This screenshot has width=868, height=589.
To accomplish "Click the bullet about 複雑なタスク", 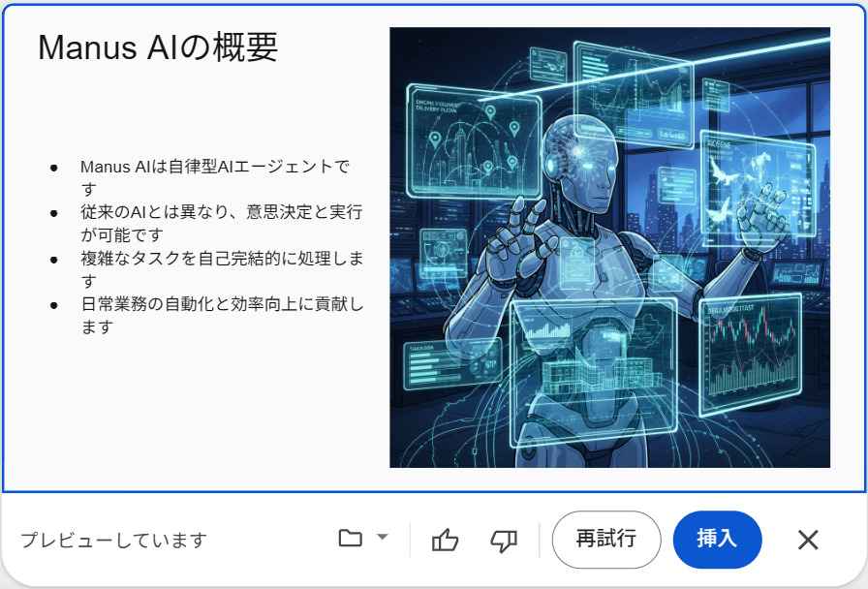I will [222, 269].
